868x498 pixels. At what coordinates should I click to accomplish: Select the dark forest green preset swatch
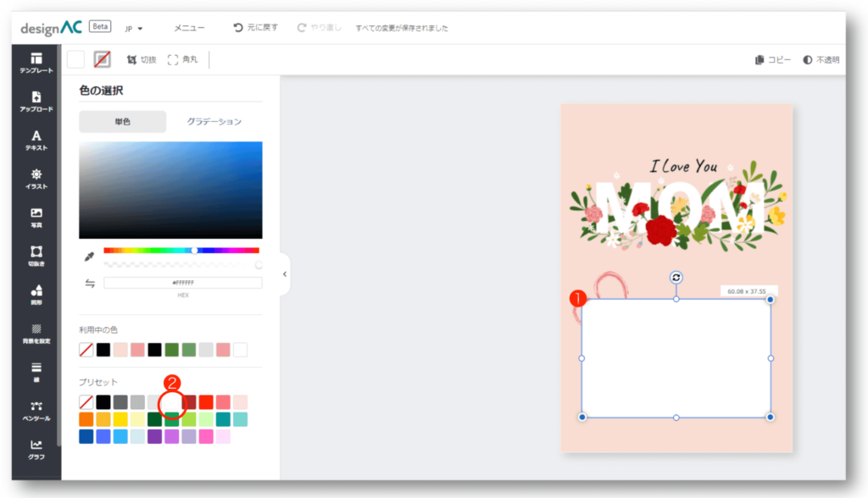click(x=154, y=419)
